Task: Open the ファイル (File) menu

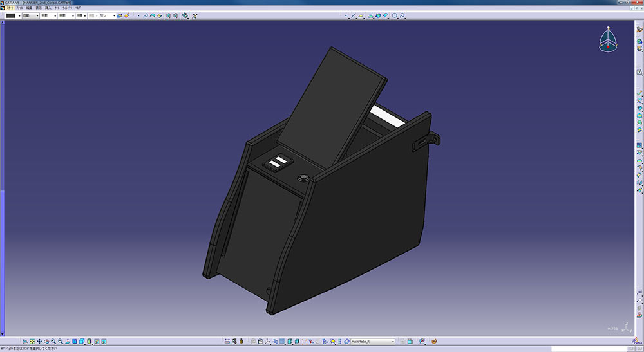Action: coord(19,8)
